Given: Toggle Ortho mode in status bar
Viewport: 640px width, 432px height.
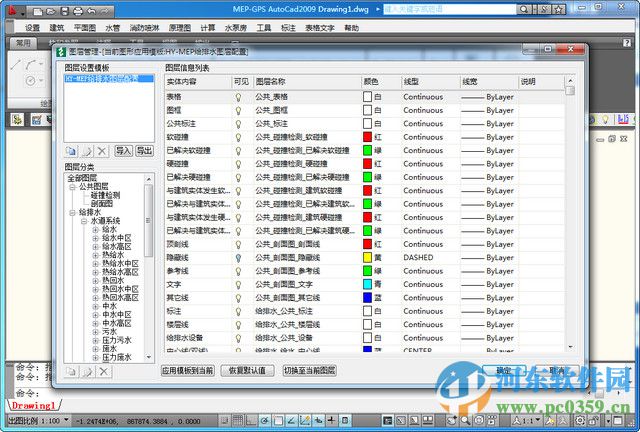Looking at the screenshot, I should tap(251, 420).
